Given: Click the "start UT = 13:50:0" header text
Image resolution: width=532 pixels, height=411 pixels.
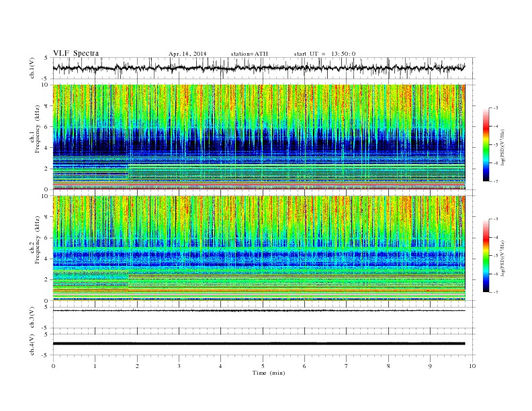Looking at the screenshot, I should pos(324,54).
